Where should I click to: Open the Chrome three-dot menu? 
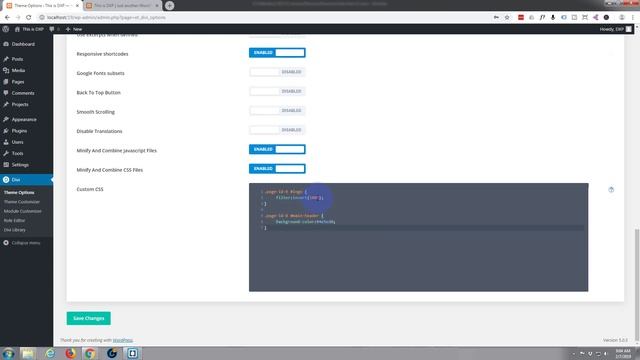pyautogui.click(x=633, y=17)
